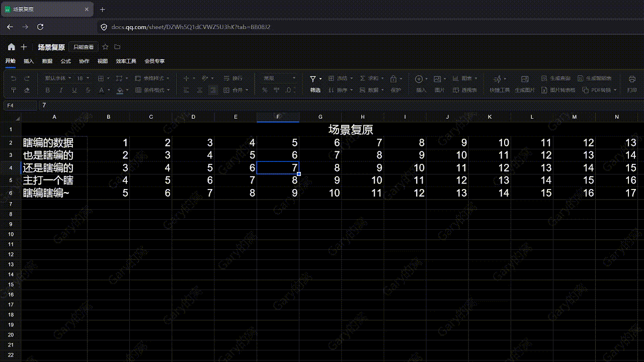The image size is (644, 362).
Task: Click the 只能查看 view-only button
Action: click(84, 47)
